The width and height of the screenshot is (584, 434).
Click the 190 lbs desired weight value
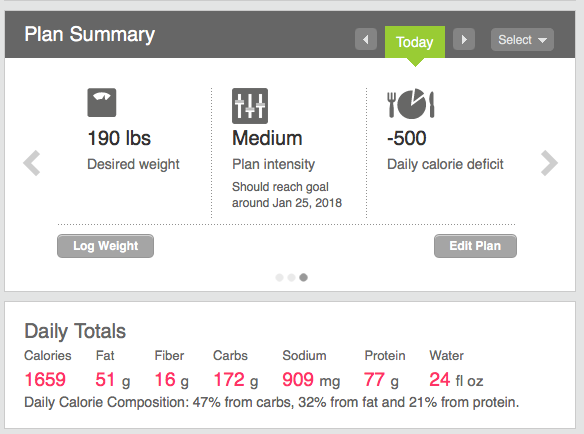[x=119, y=138]
